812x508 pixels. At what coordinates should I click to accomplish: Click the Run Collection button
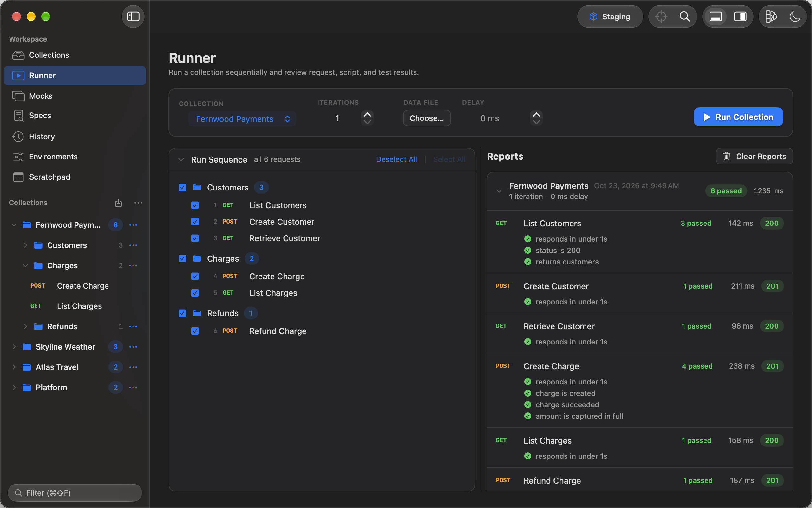point(738,117)
